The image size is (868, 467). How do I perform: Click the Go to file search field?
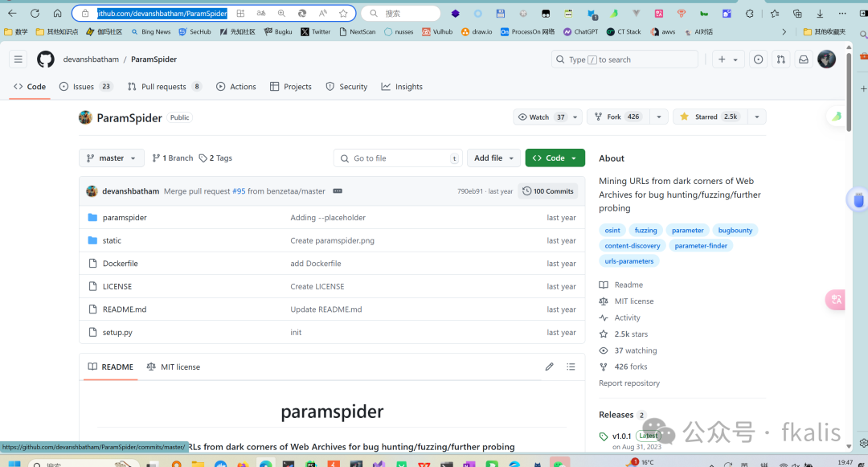pos(398,158)
